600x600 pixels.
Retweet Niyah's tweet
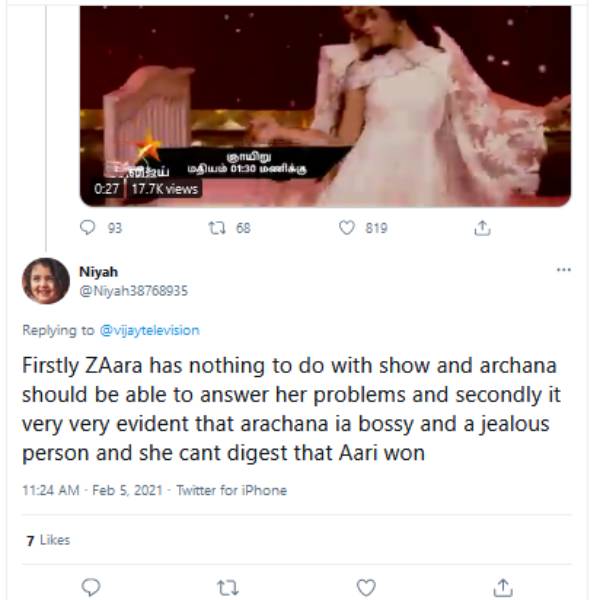pyautogui.click(x=228, y=585)
